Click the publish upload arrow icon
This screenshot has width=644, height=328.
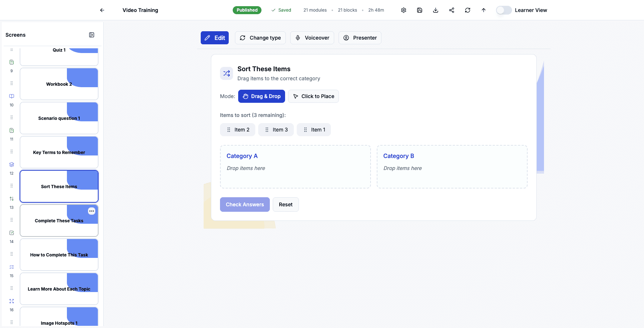[483, 10]
